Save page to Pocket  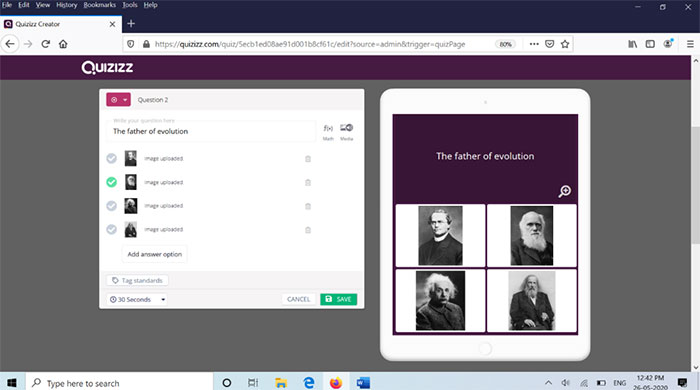pyautogui.click(x=550, y=44)
